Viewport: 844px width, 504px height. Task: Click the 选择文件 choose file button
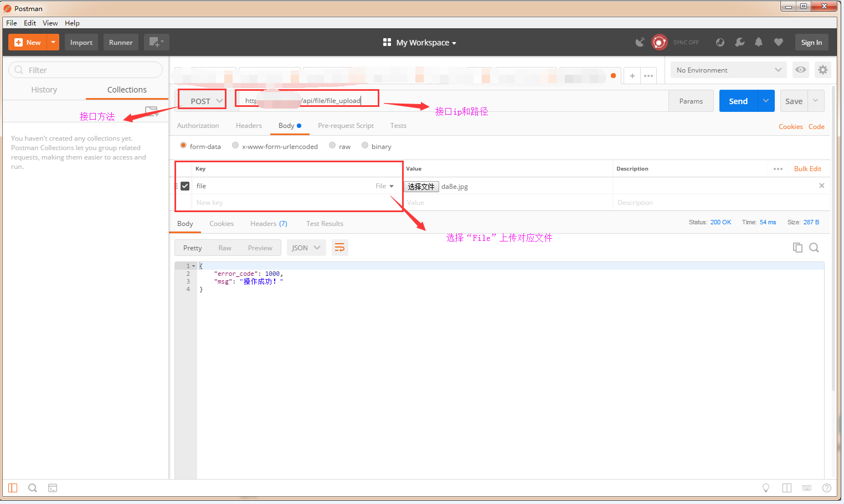421,187
